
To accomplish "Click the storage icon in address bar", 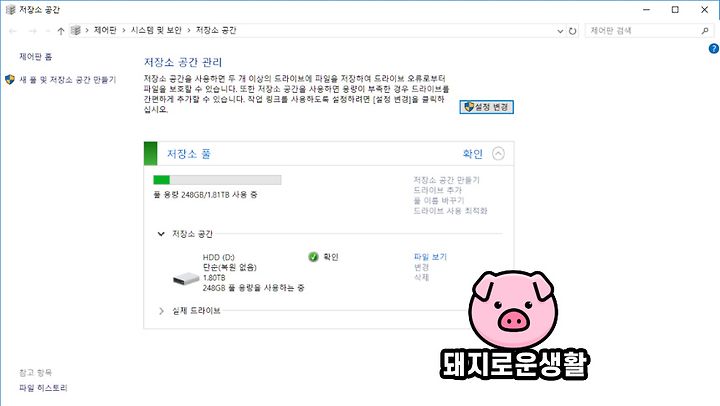I will coord(76,30).
